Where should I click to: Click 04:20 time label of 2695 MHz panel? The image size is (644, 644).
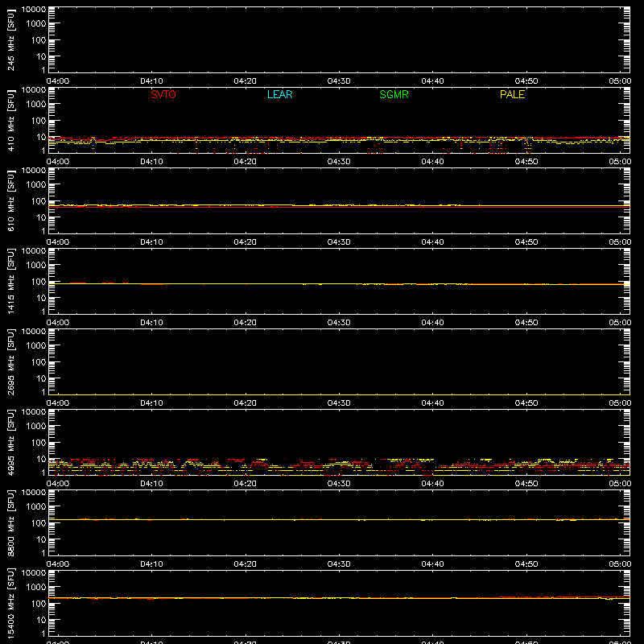coord(246,403)
